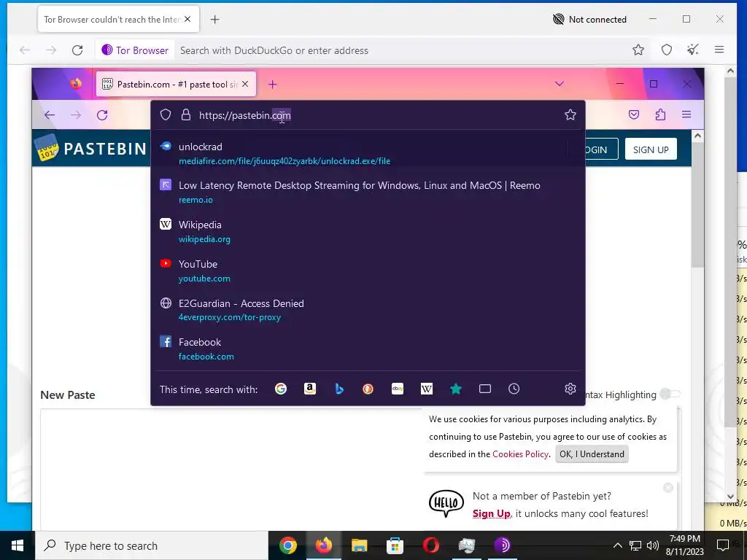The image size is (747, 560).
Task: Search this time with Wikipedia
Action: tap(426, 389)
